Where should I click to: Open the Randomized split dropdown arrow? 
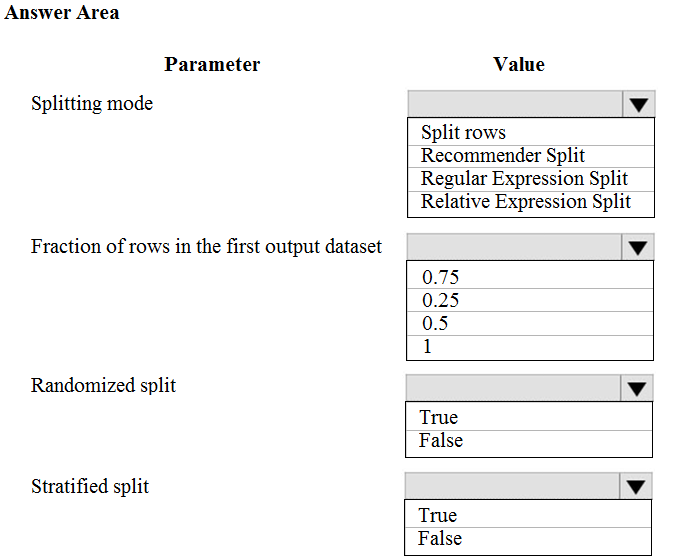click(x=637, y=388)
